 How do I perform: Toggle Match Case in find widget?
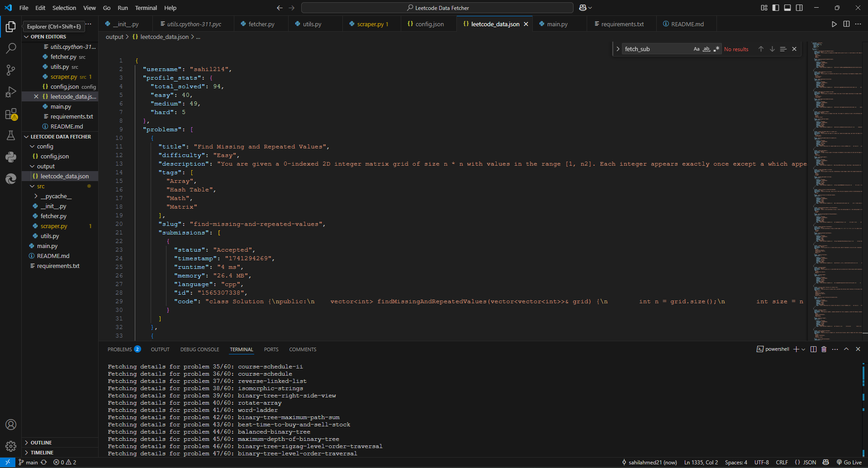click(x=697, y=49)
